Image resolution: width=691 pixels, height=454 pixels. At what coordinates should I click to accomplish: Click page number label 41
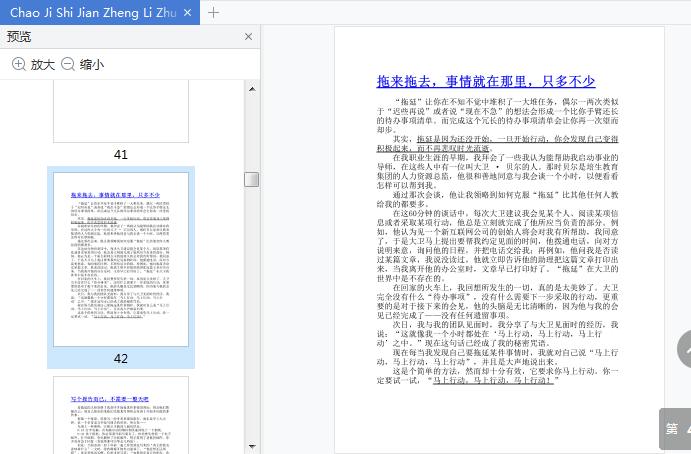coord(121,154)
